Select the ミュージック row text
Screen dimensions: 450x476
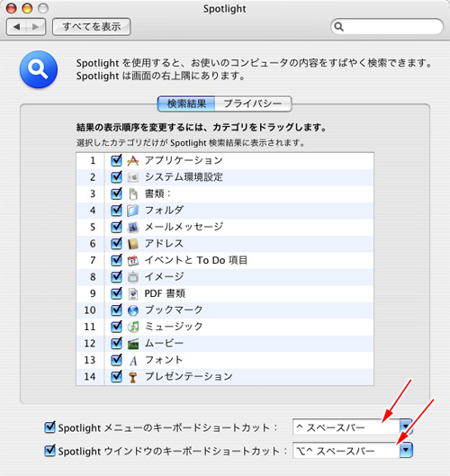174,327
